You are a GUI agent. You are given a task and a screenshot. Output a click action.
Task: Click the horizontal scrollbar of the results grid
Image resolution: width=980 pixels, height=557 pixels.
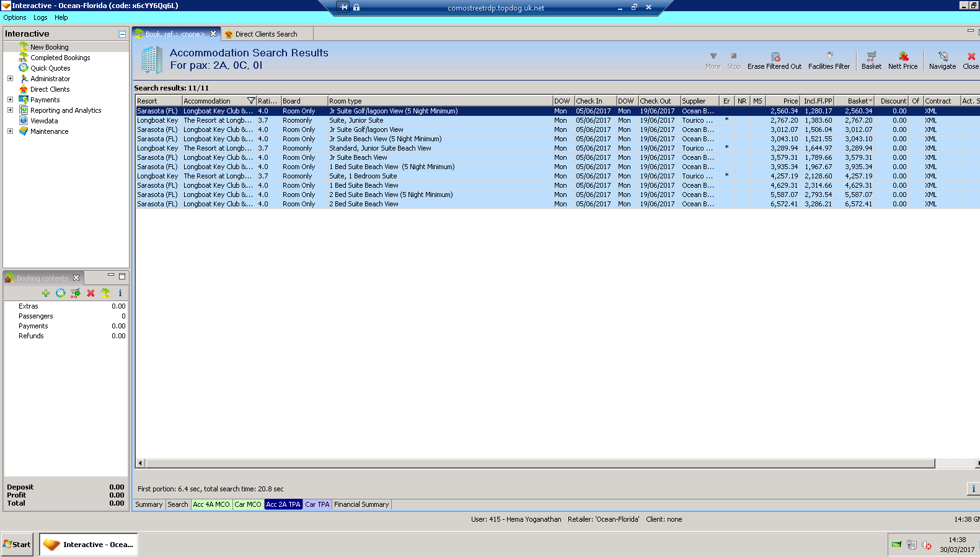click(539, 463)
